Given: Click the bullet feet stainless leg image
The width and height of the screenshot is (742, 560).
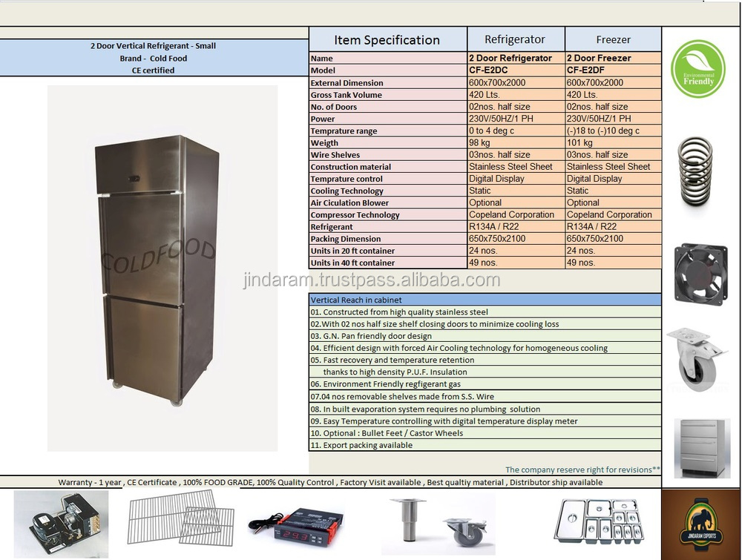Looking at the screenshot, I should click(408, 519).
